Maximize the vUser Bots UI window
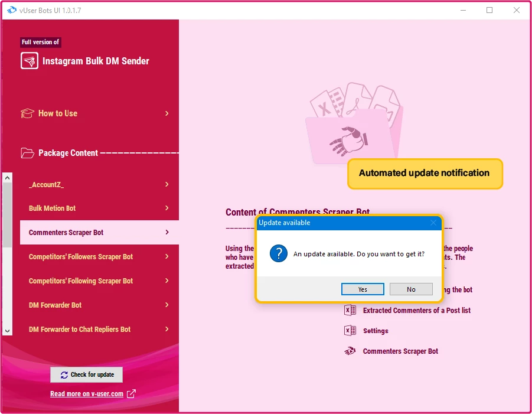The image size is (532, 414). 489,10
